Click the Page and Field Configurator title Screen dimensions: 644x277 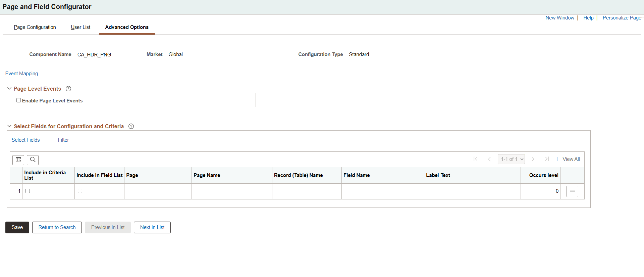coord(47,7)
